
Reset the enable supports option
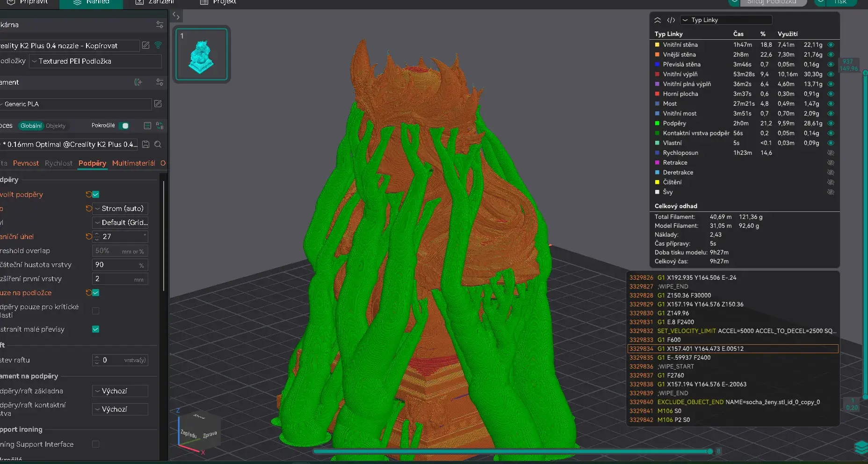tap(88, 194)
